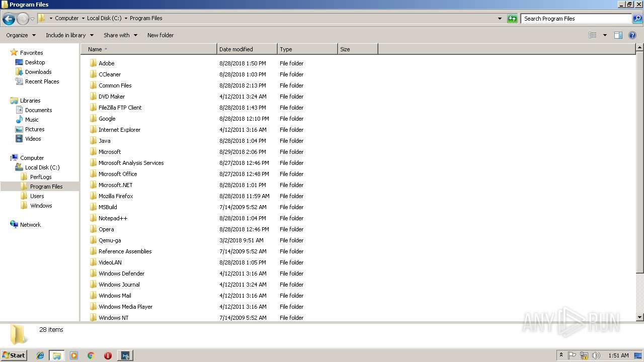Refresh the Program Files folder view
Viewport: 644px width, 362px height.
click(512, 19)
